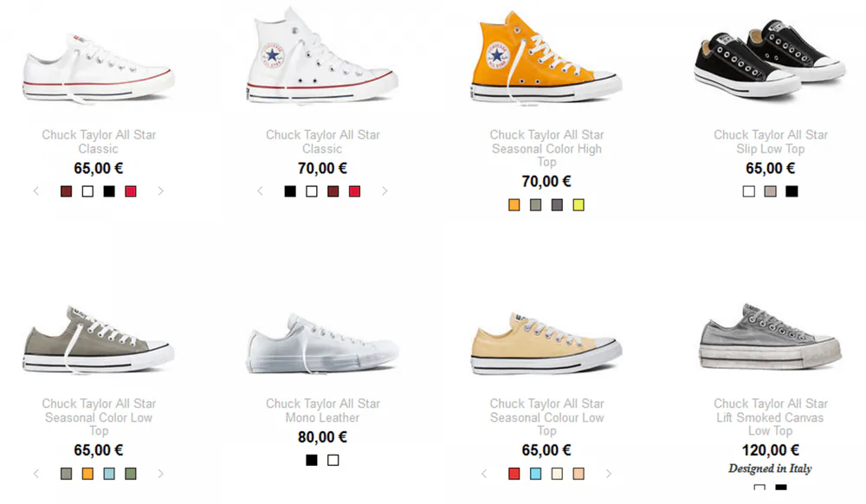Choose red swatch under Seasonal Colour Low Top

click(514, 474)
